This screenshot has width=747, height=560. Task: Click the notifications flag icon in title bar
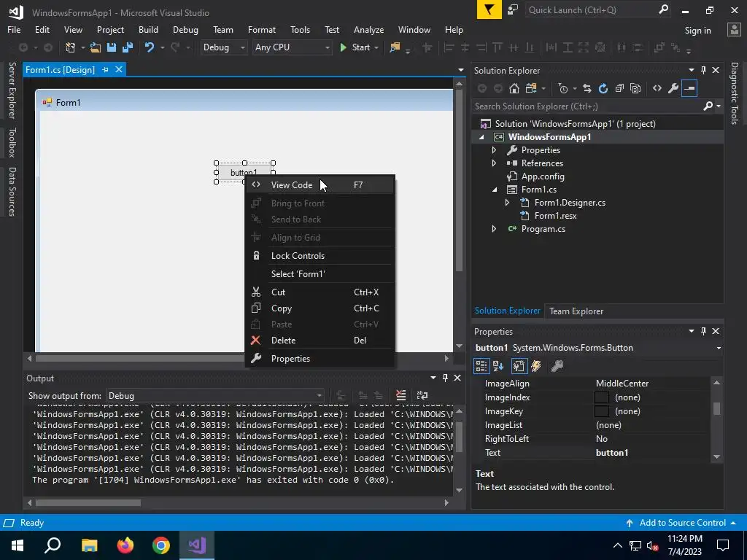tap(489, 9)
